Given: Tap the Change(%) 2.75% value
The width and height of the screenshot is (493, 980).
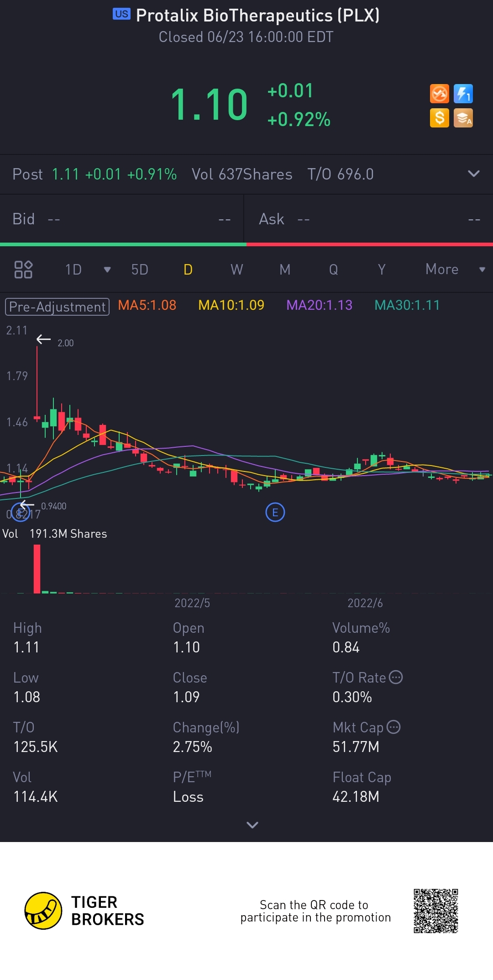Looking at the screenshot, I should [193, 747].
